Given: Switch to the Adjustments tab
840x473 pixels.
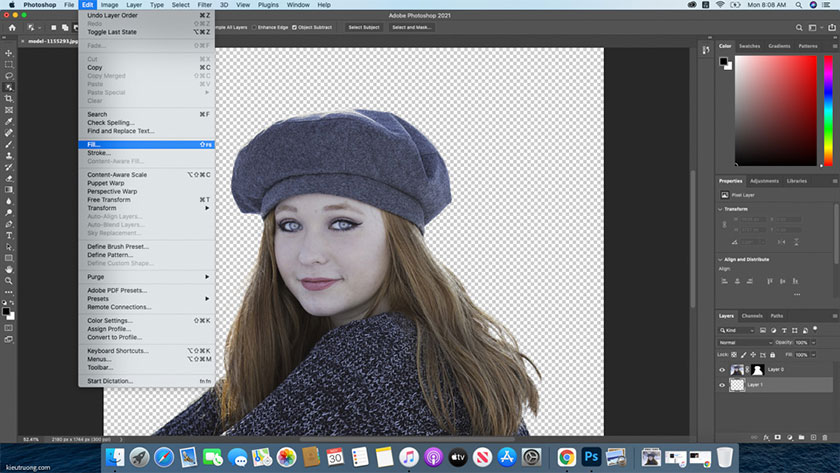Looking at the screenshot, I should coord(764,181).
